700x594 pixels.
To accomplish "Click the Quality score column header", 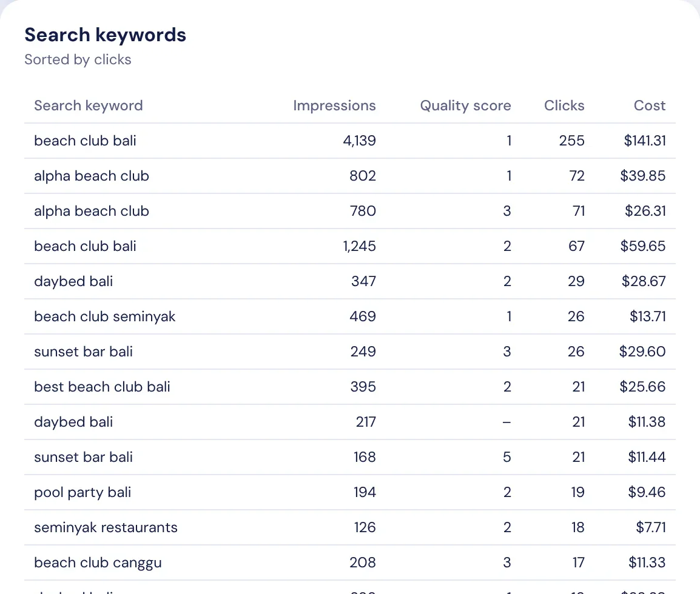I will coord(465,105).
